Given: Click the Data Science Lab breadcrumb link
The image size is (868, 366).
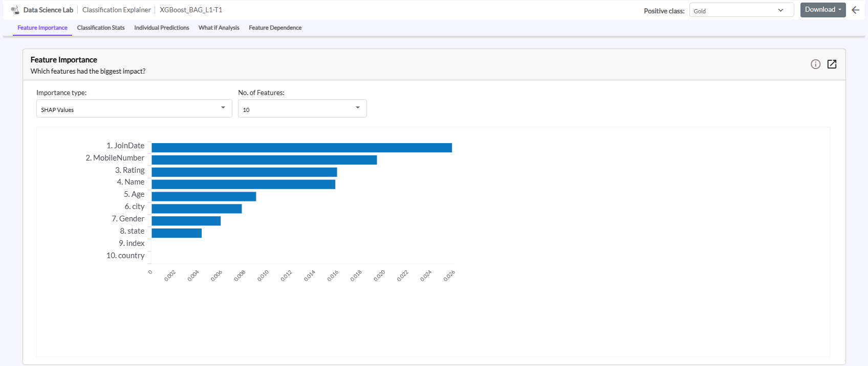Looking at the screenshot, I should pos(48,10).
